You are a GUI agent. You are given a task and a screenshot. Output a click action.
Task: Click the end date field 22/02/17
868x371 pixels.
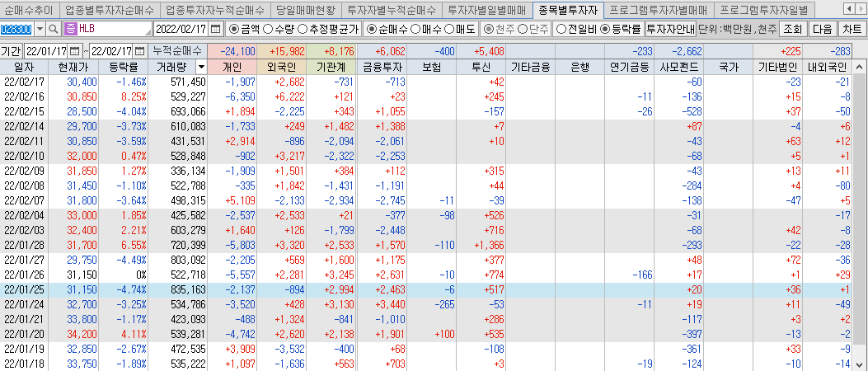click(112, 51)
